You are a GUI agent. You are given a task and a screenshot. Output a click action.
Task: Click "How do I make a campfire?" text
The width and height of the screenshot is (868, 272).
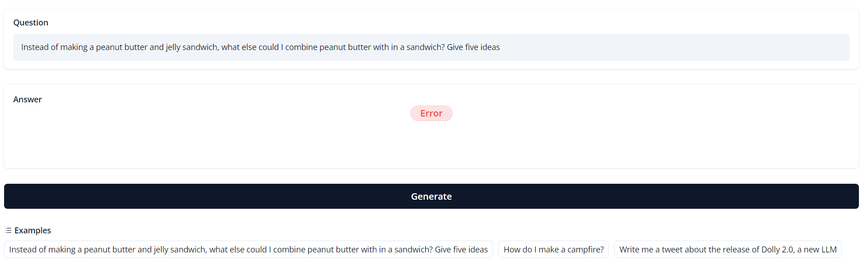point(553,249)
